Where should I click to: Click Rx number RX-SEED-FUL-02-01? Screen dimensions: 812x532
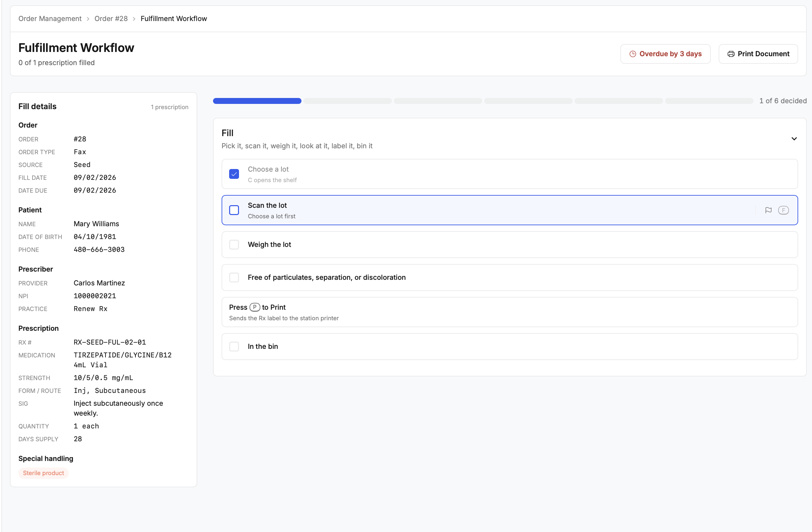pyautogui.click(x=110, y=342)
